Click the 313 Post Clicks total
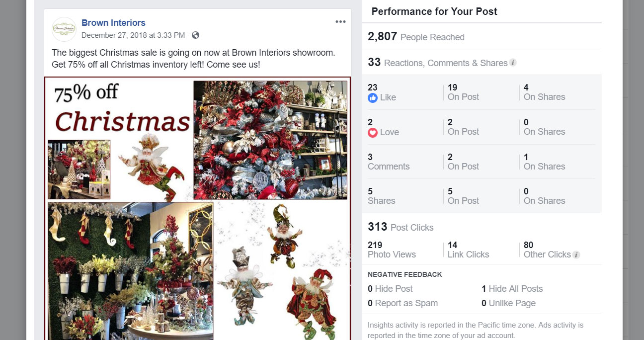Image resolution: width=644 pixels, height=340 pixels. pos(401,227)
